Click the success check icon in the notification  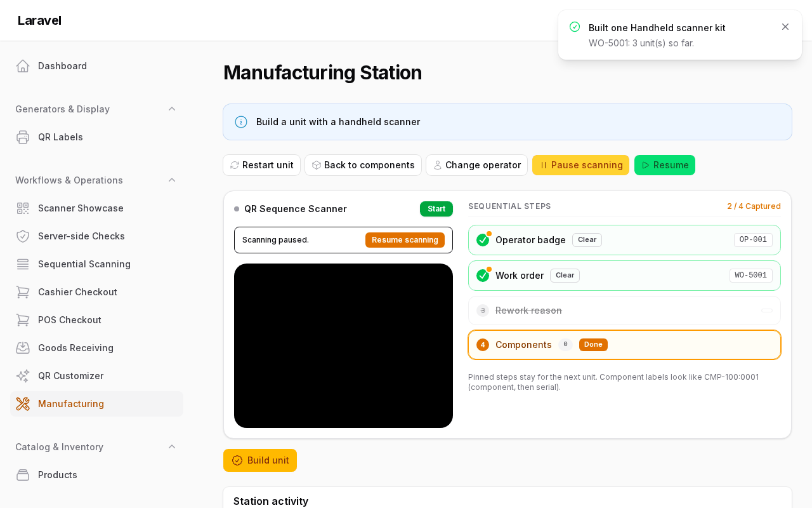coord(575,27)
